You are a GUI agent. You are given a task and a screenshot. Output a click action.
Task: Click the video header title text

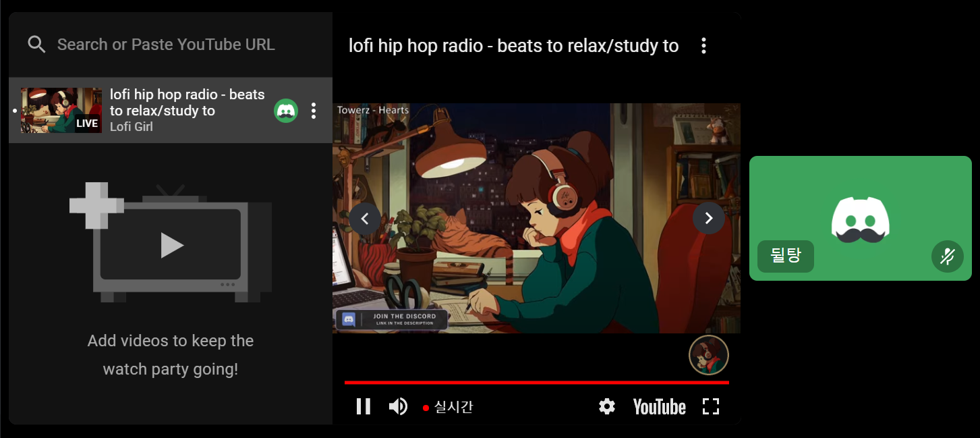point(513,46)
